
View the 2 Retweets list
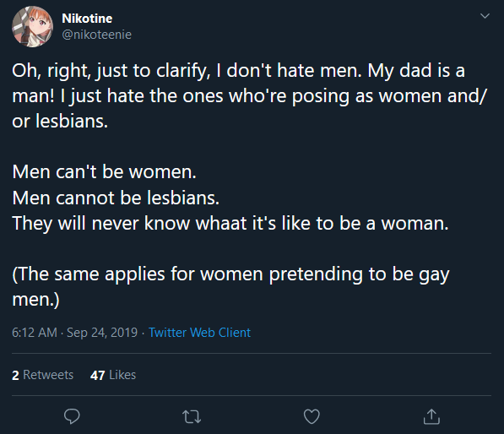click(42, 375)
